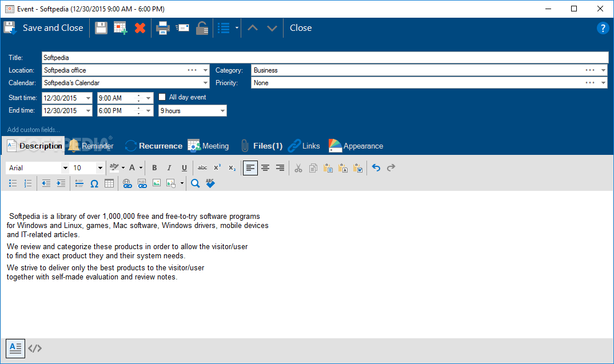
Task: Open the font size 10 dropdown
Action: (100, 168)
